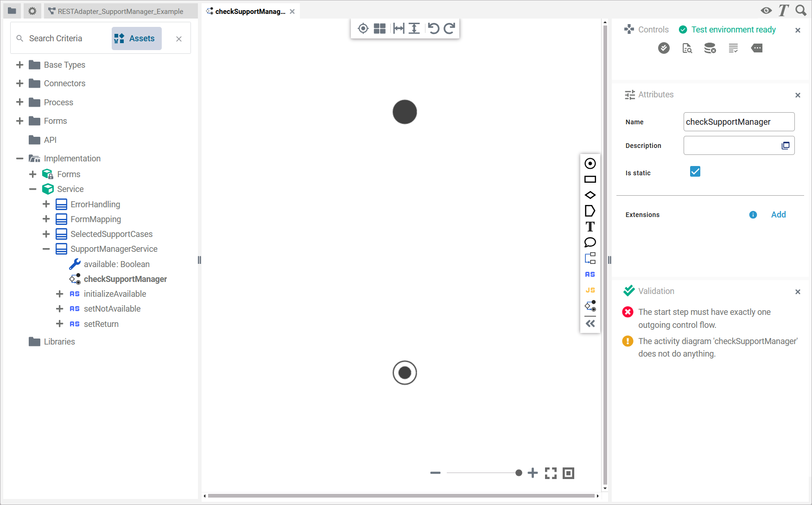Select the JS JavaScript element tool
Viewport: 812px width, 505px height.
tap(590, 289)
